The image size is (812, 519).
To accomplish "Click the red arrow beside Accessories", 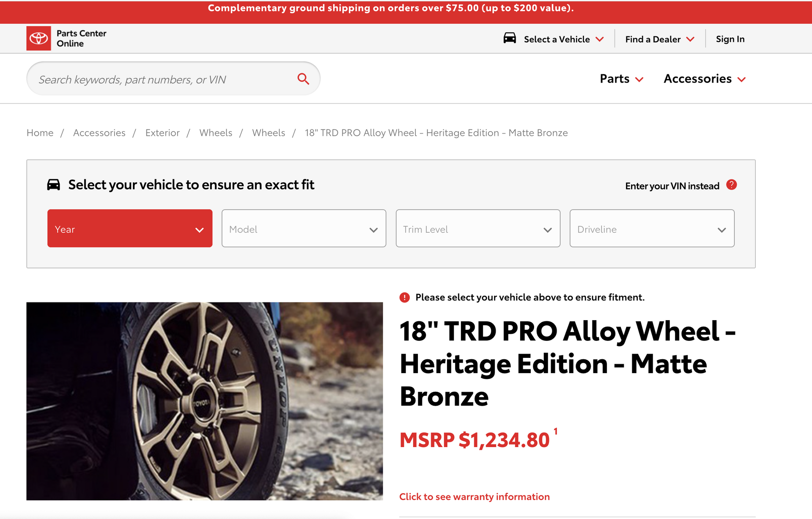I will click(x=741, y=80).
